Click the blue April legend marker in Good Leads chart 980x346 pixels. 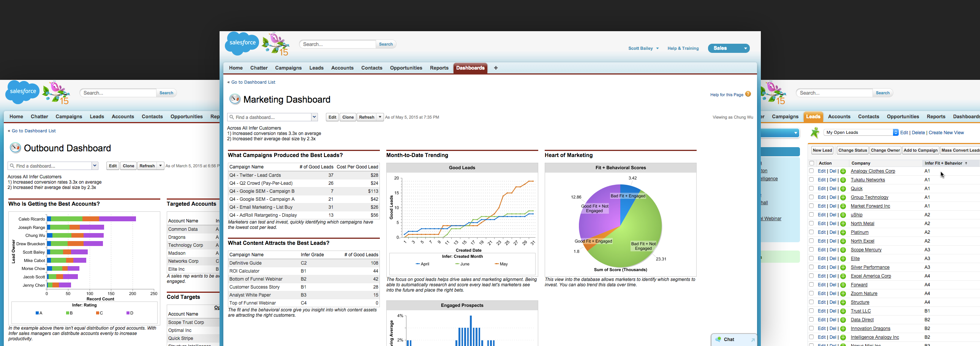click(418, 264)
